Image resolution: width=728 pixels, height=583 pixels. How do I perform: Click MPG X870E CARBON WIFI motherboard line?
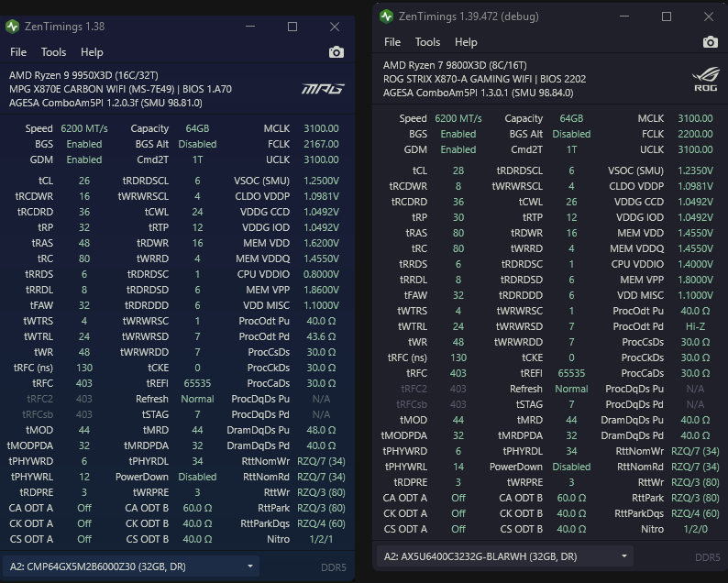120,89
